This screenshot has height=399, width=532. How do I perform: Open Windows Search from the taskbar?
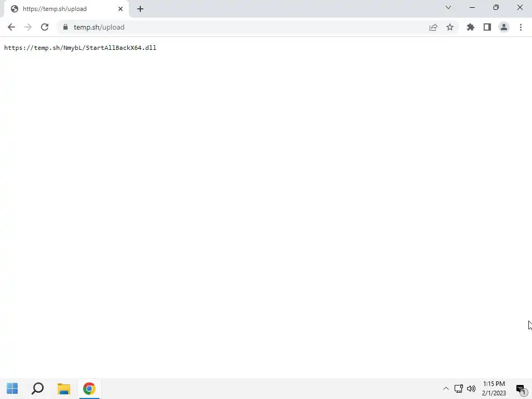click(37, 389)
